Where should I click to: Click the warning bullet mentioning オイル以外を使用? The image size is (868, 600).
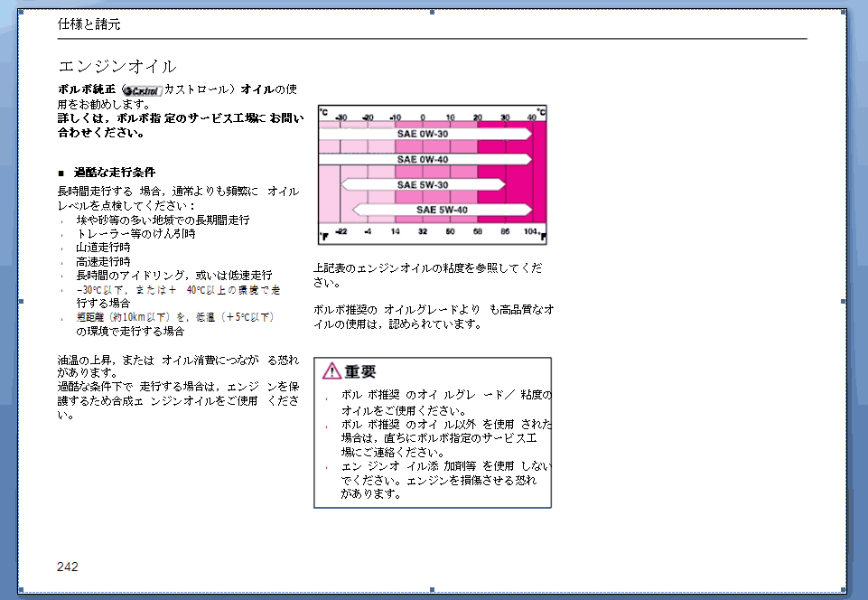point(446,438)
